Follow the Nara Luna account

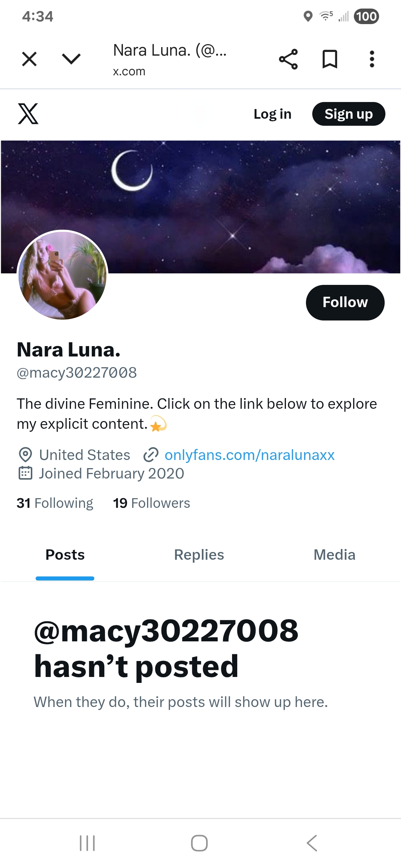coord(345,302)
